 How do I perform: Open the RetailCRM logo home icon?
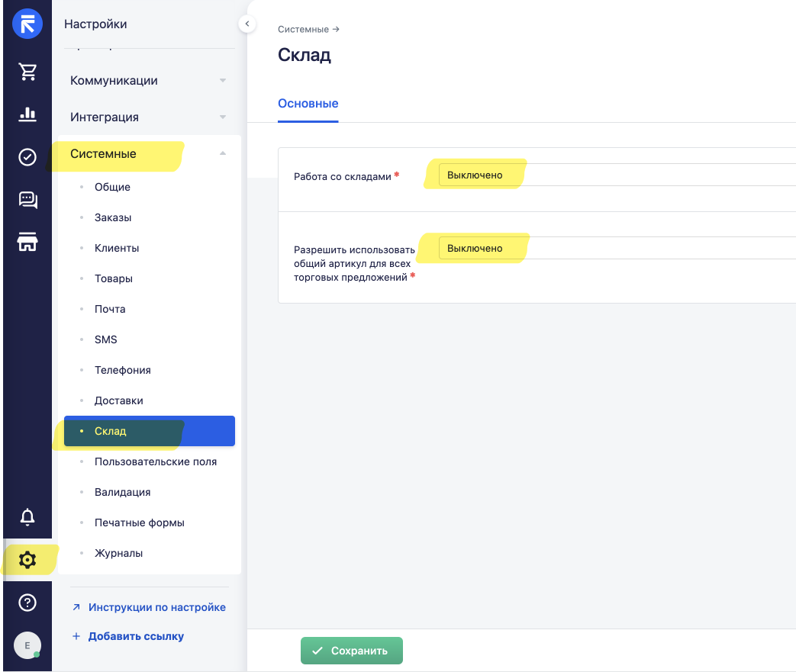(x=27, y=24)
